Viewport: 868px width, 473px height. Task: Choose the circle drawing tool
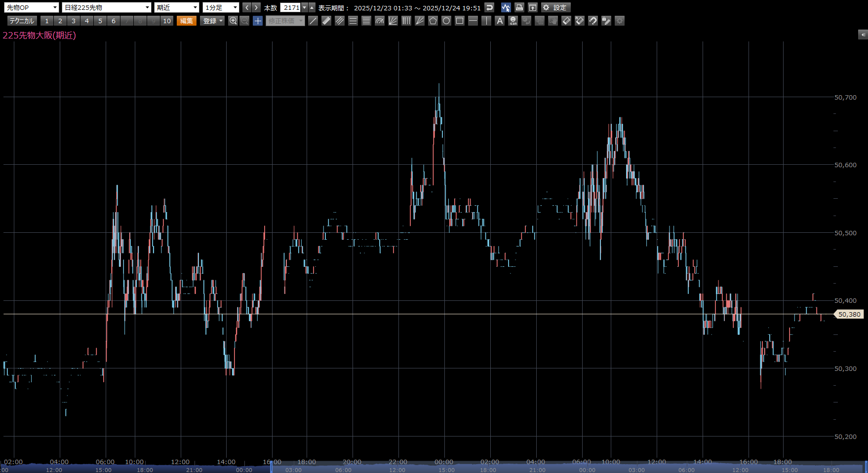[446, 21]
